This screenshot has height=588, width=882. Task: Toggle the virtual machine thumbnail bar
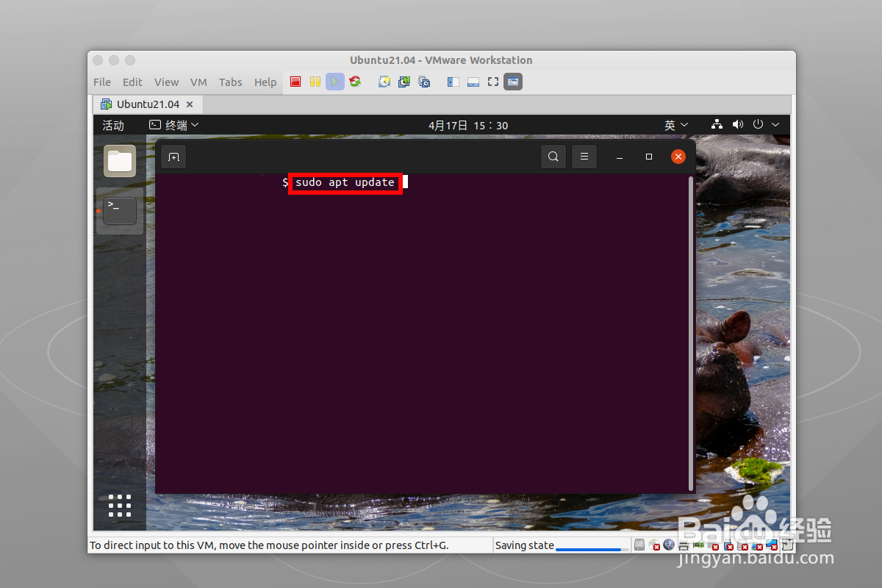tap(473, 82)
